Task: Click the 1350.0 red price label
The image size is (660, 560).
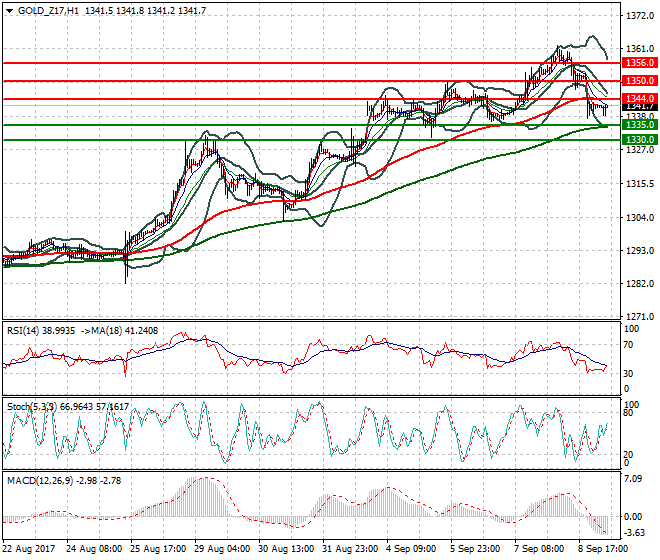Action: coord(639,80)
